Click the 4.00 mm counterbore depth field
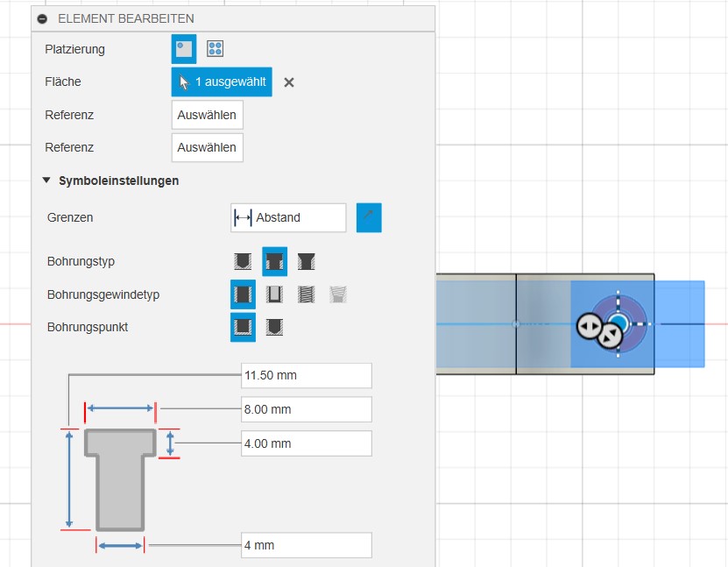 pos(307,443)
